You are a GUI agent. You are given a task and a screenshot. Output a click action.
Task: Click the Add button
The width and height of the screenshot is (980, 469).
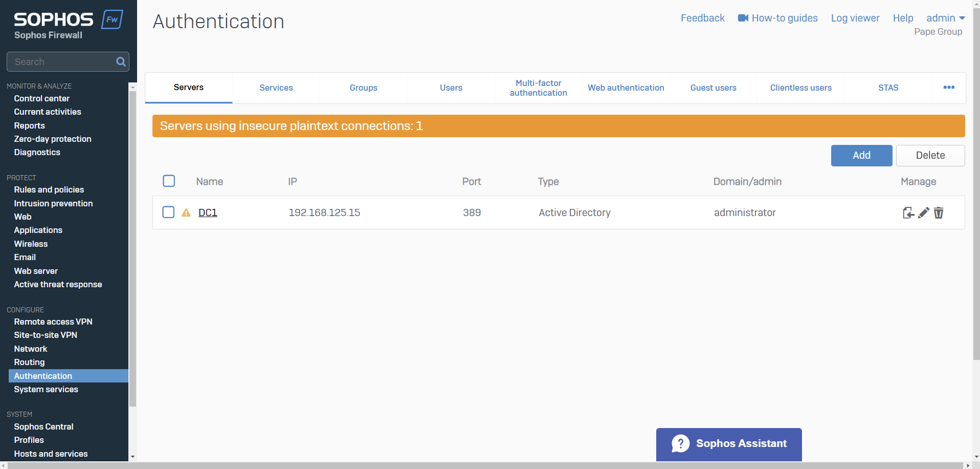(x=862, y=156)
